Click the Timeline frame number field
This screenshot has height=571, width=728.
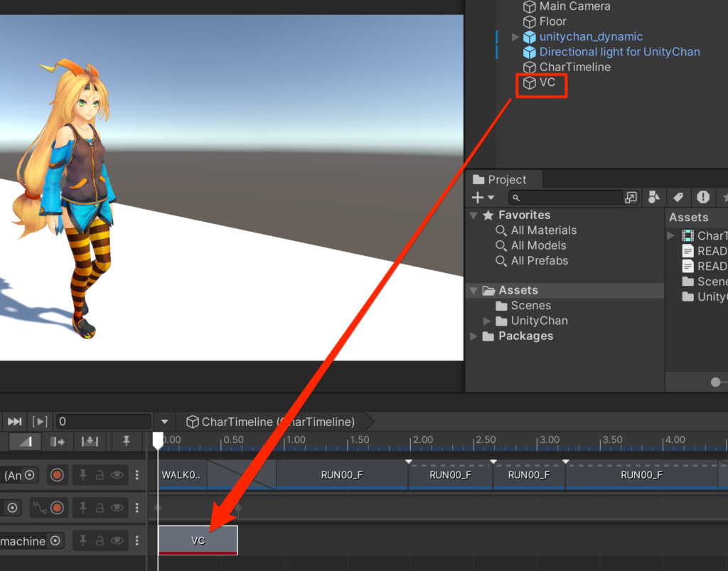pos(103,422)
